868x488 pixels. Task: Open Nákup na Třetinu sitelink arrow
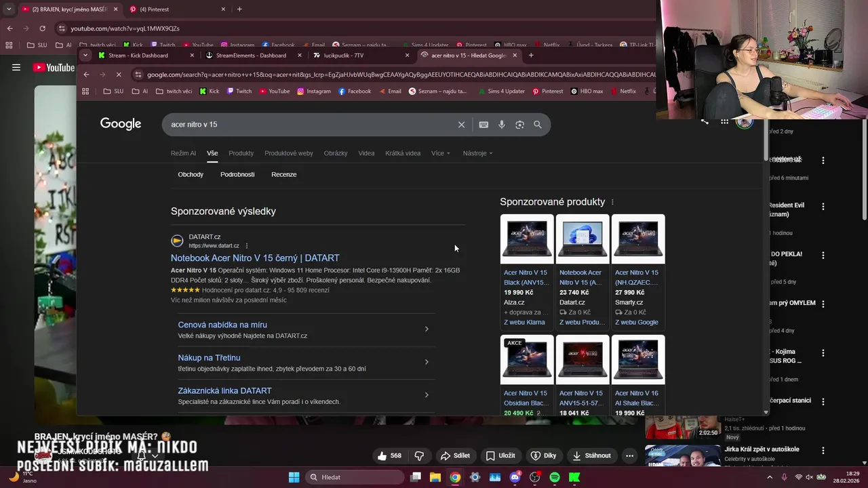point(427,362)
